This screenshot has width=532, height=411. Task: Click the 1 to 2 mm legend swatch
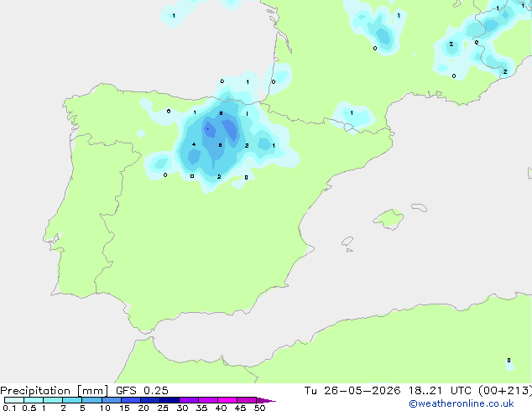(x=53, y=400)
